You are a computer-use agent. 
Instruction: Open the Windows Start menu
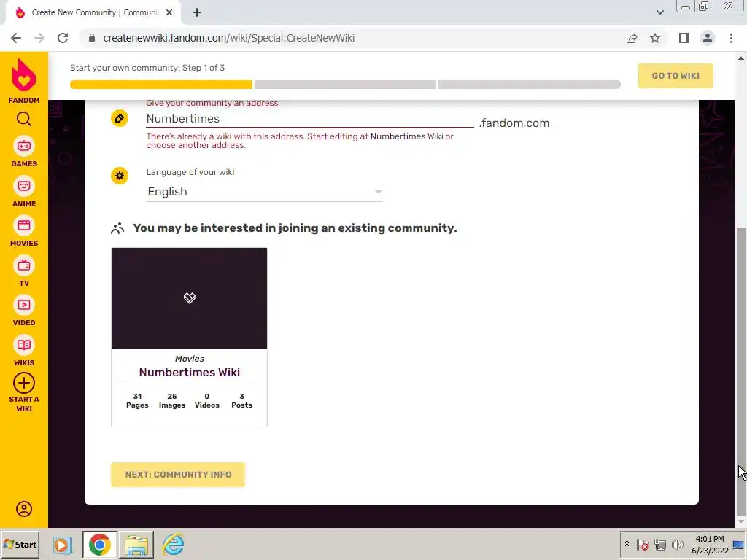click(x=20, y=544)
